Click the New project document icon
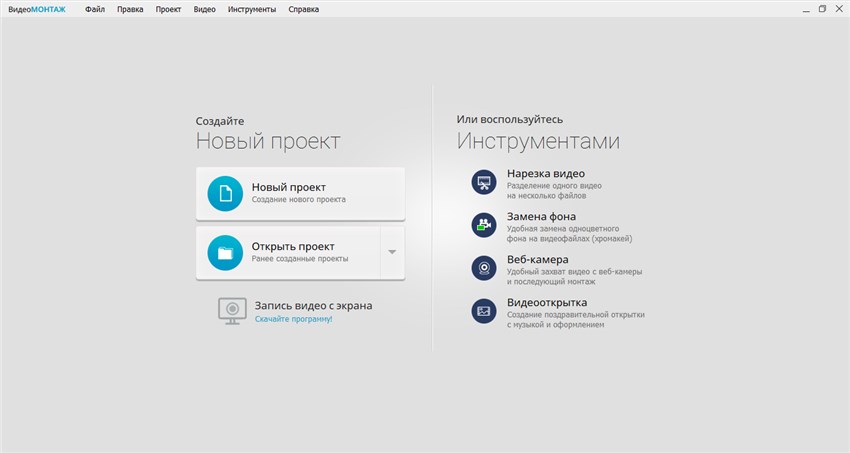 click(225, 193)
